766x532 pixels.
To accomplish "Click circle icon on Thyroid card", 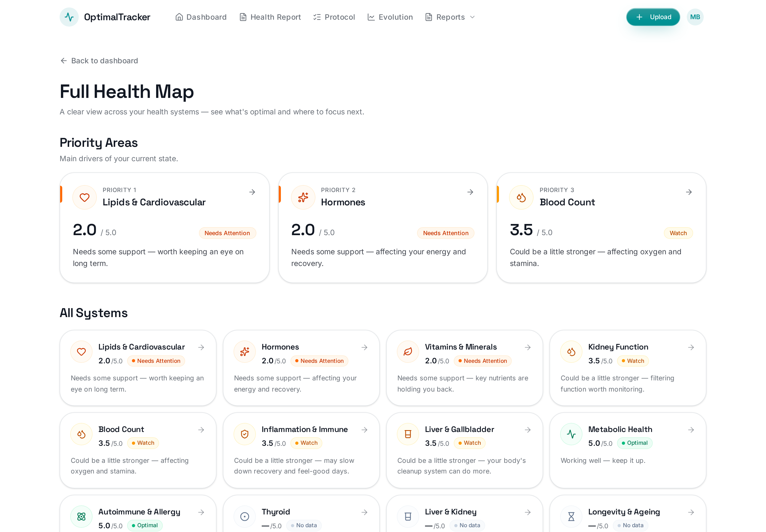I will point(244,516).
